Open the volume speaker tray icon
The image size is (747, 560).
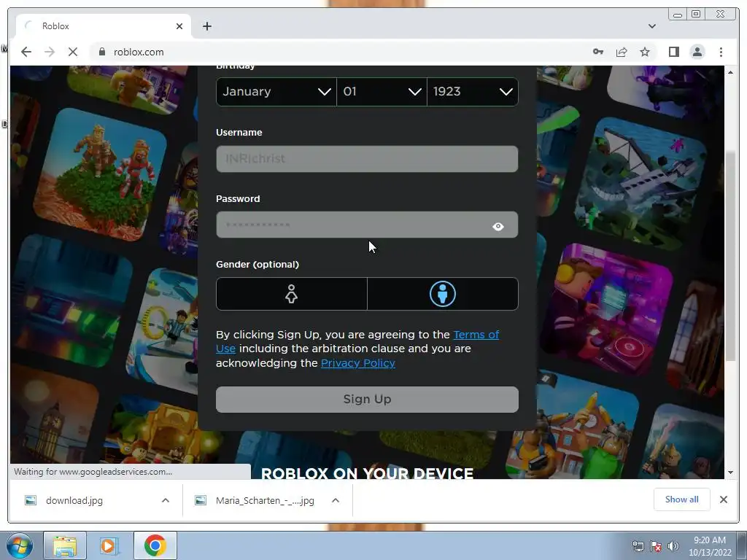pos(673,546)
